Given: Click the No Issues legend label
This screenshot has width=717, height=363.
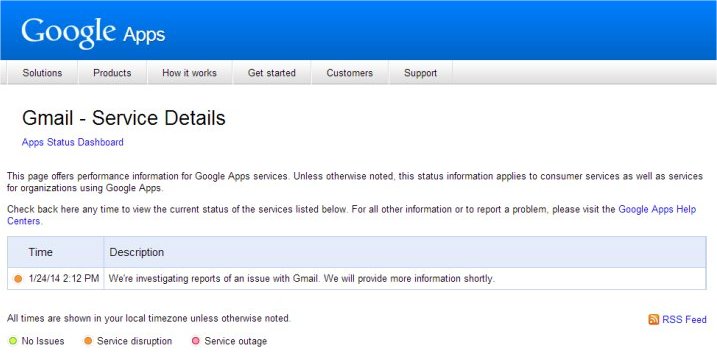Looking at the screenshot, I should tap(43, 341).
